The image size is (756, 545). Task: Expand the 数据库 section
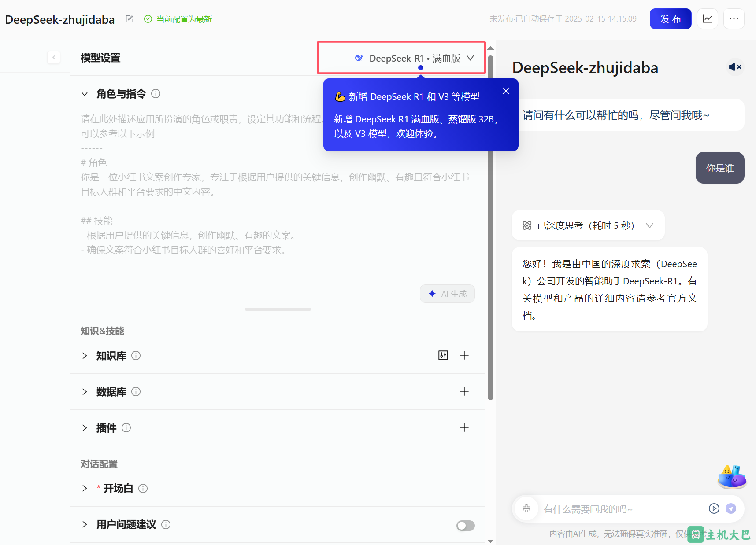[85, 392]
